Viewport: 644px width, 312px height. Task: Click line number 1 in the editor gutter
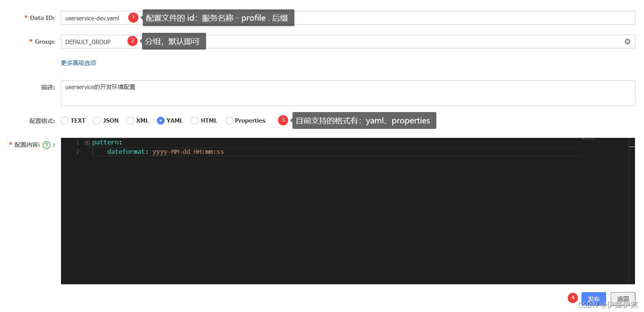[78, 143]
